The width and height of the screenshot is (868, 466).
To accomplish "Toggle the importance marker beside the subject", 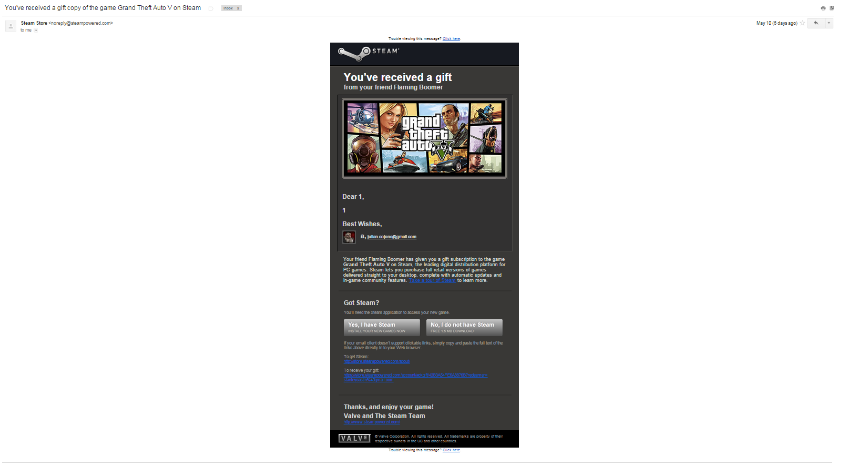I will (211, 8).
